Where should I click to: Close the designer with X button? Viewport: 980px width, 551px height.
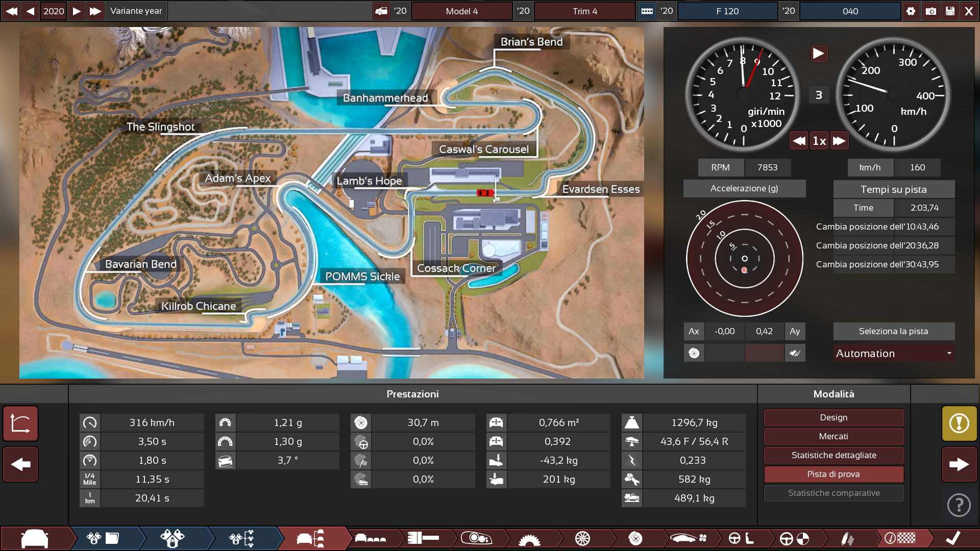point(969,11)
